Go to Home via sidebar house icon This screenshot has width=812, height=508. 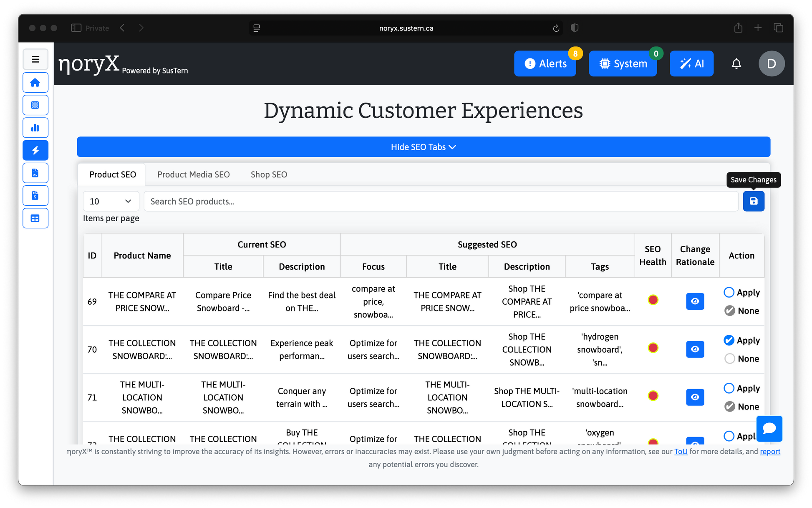[x=35, y=83]
